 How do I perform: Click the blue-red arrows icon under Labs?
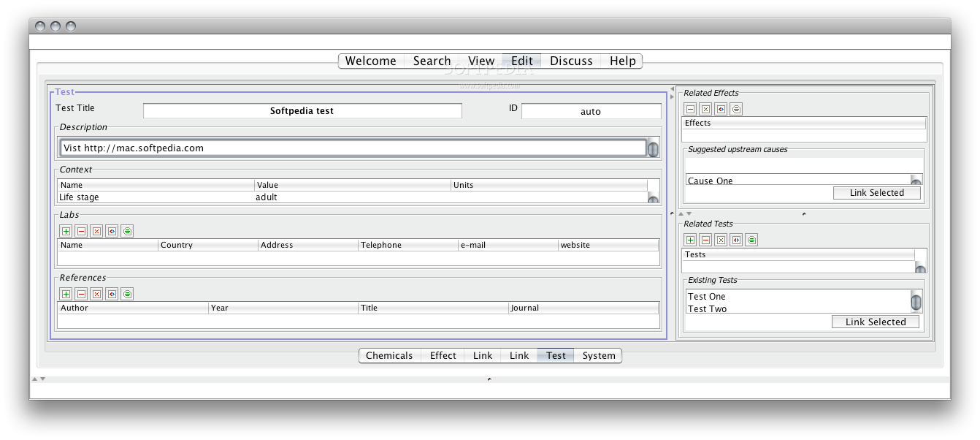tap(112, 231)
